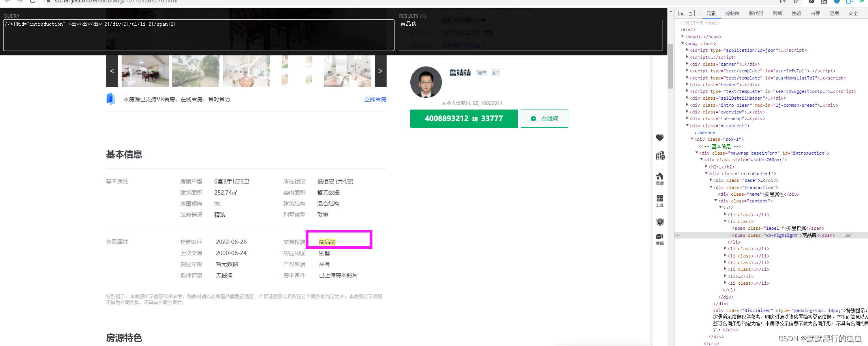Screen dimensions: 868x346
Task: Open the 源代码 Sources tab
Action: 756,13
